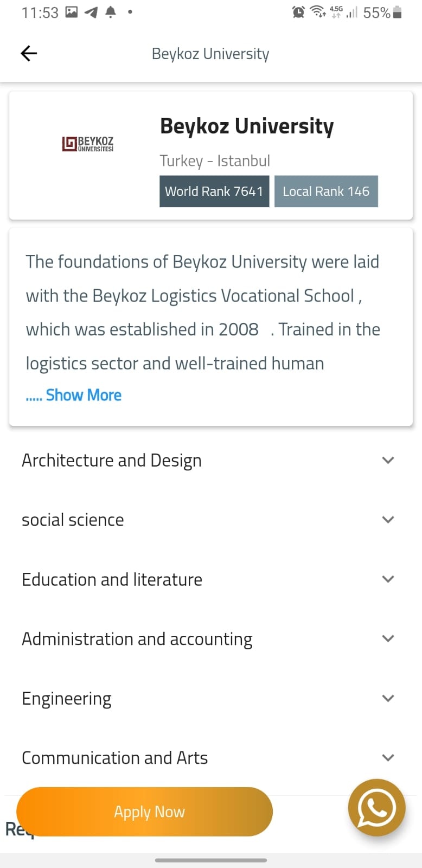Viewport: 422px width, 868px height.
Task: Tap the bottom navigation handle bar
Action: 211,860
